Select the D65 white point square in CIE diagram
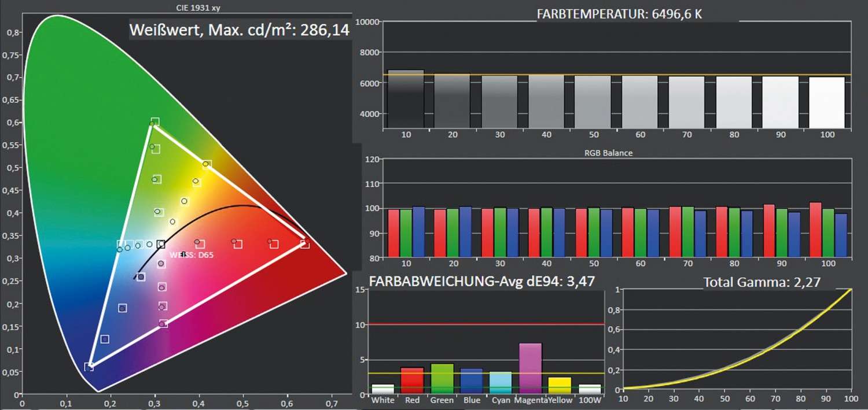 coord(161,244)
